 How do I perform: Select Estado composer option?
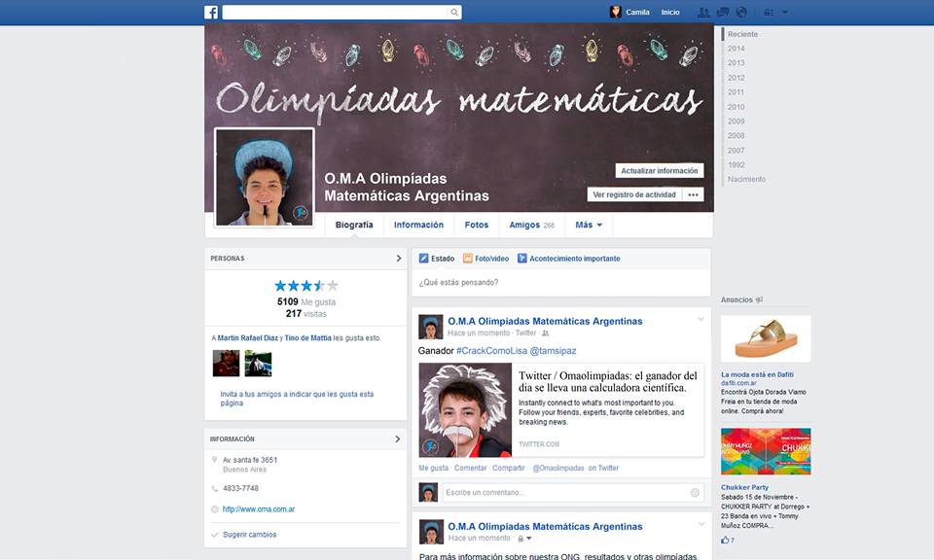[x=437, y=259]
